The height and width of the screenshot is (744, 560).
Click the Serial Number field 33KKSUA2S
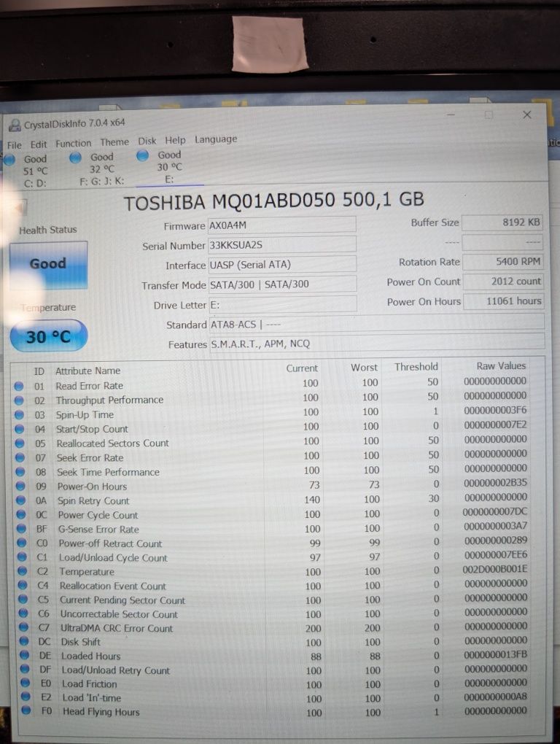pyautogui.click(x=282, y=245)
